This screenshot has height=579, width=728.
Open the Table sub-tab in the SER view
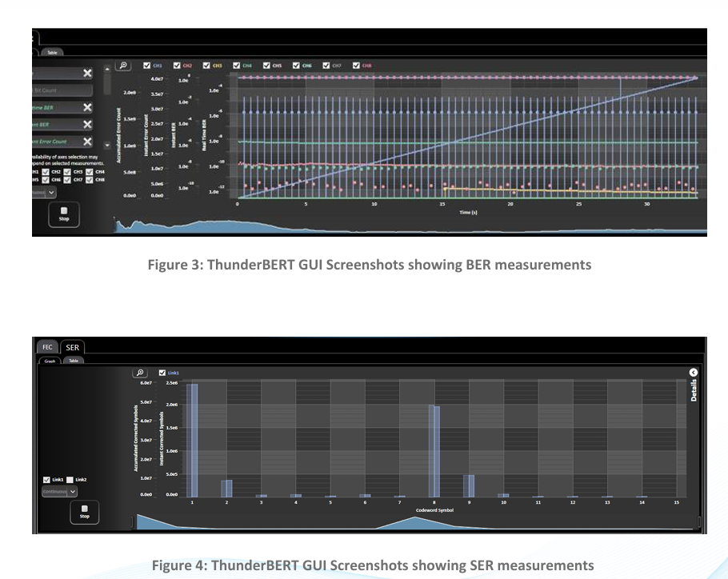[x=74, y=361]
